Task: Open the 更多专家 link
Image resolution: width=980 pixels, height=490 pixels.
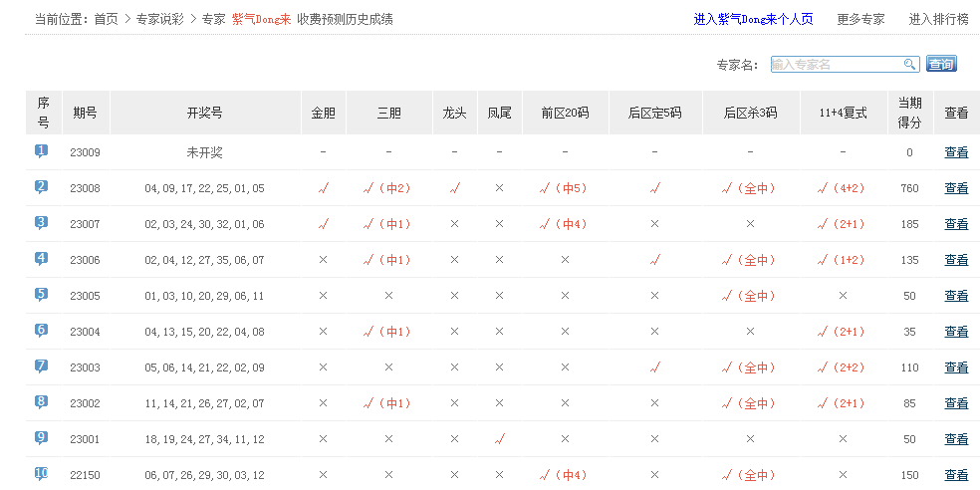Action: [860, 19]
